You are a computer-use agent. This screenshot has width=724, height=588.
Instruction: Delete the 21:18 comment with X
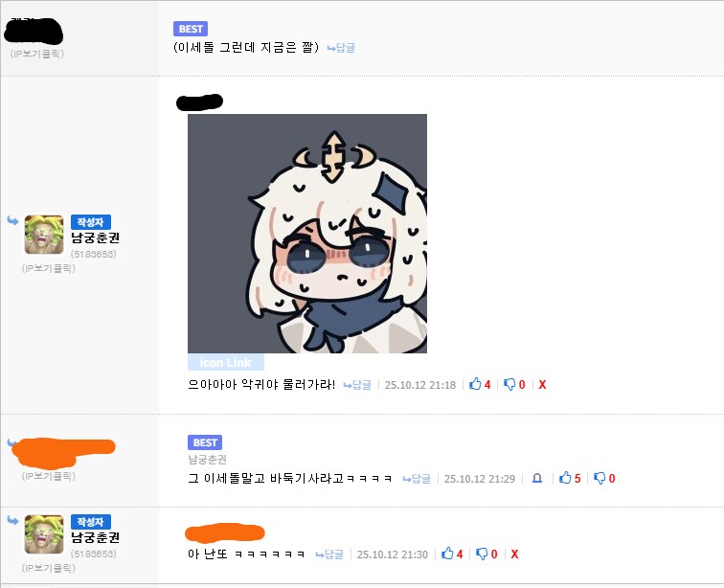(542, 384)
